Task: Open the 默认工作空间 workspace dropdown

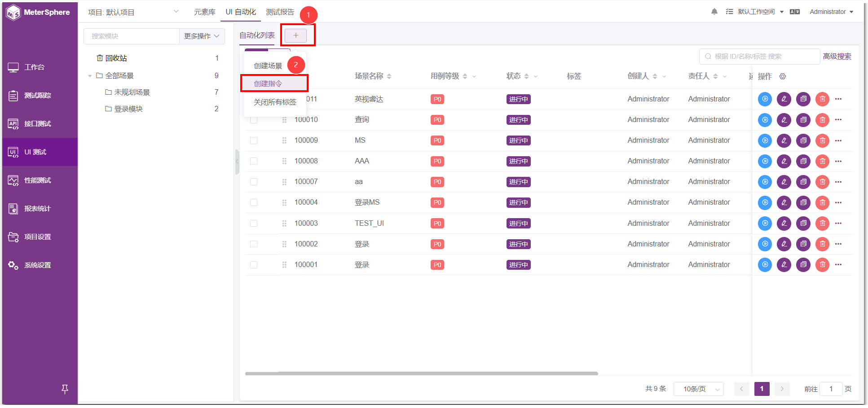Action: coord(761,12)
